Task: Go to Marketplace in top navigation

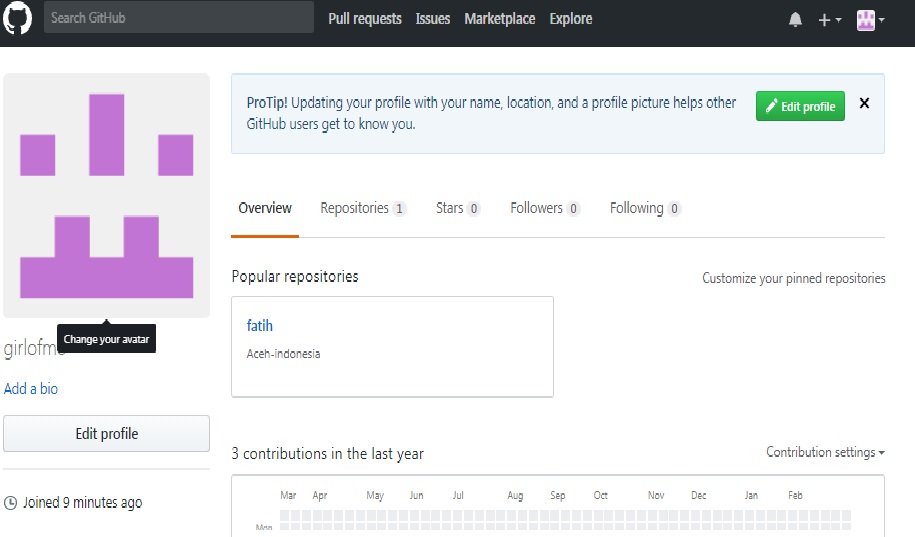Action: pyautogui.click(x=500, y=19)
